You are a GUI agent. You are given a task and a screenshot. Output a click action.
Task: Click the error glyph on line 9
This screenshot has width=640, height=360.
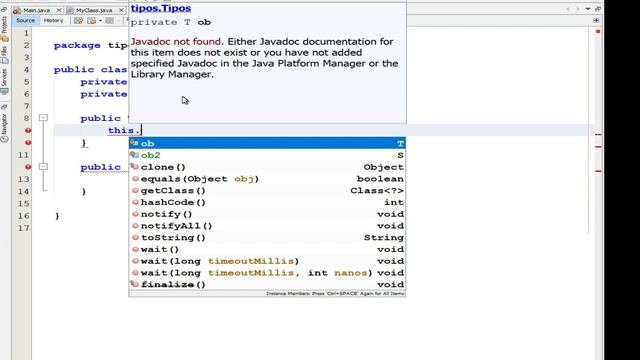[28, 130]
